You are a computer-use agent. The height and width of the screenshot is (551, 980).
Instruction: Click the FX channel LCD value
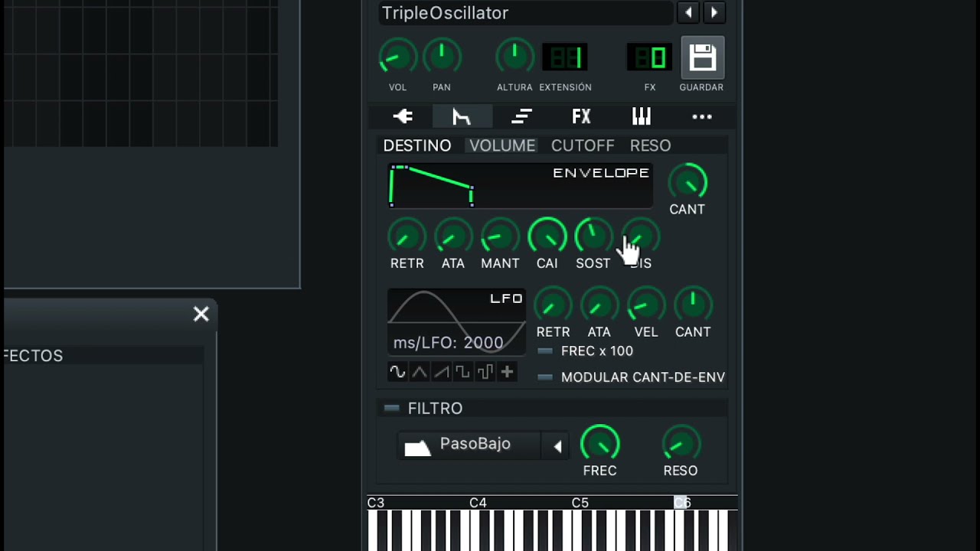[x=650, y=57]
